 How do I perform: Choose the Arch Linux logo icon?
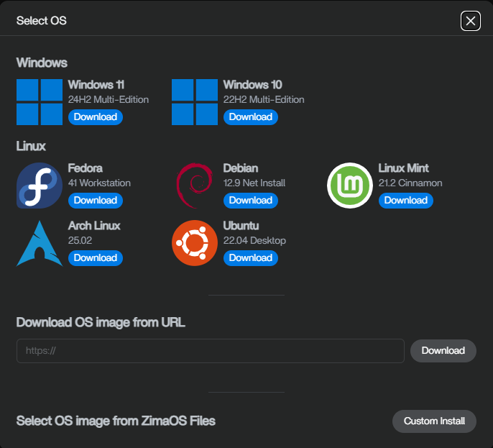pos(40,243)
